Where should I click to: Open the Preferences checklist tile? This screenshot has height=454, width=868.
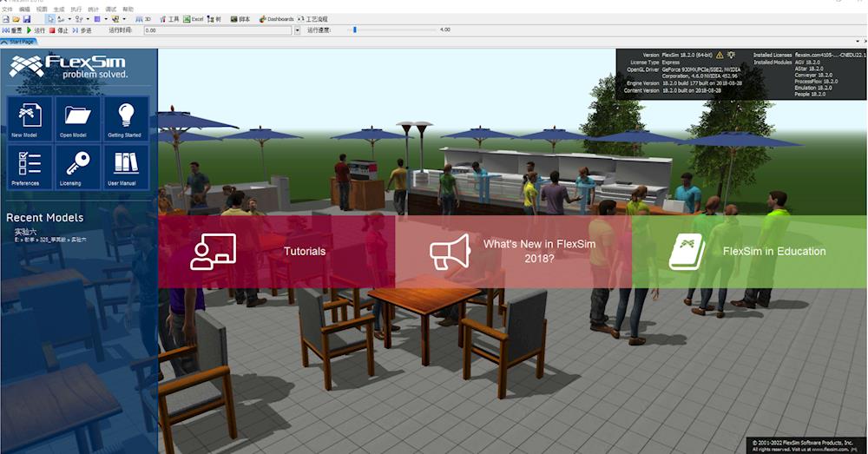coord(29,167)
